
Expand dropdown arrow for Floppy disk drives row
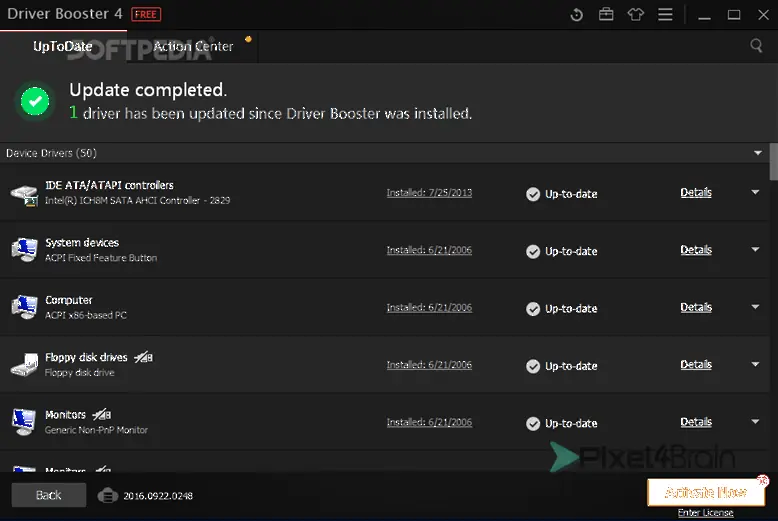point(755,364)
